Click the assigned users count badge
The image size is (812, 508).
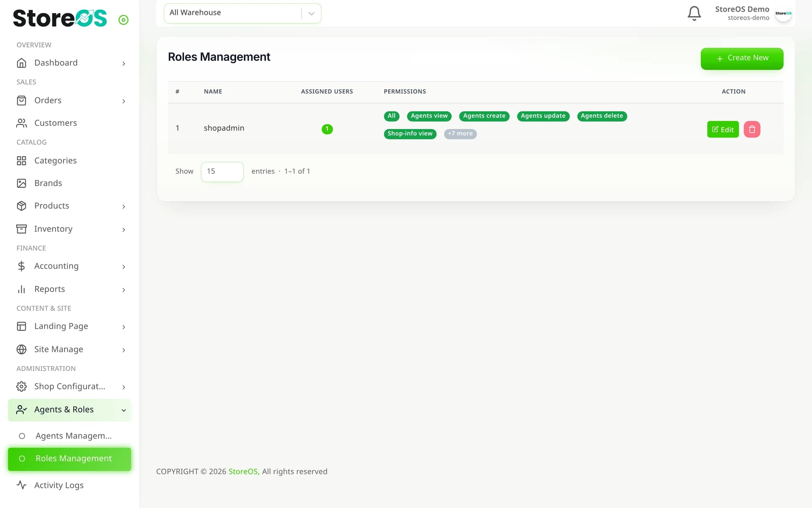pyautogui.click(x=327, y=129)
